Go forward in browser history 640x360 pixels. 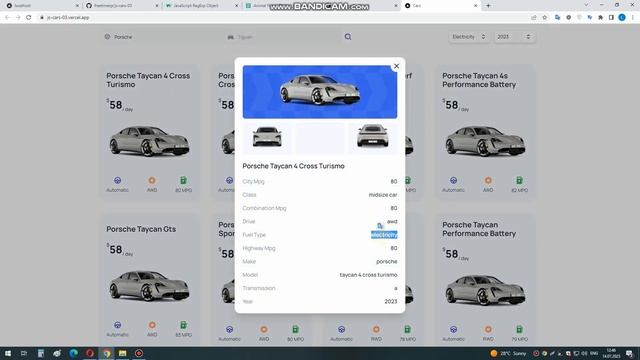18,18
